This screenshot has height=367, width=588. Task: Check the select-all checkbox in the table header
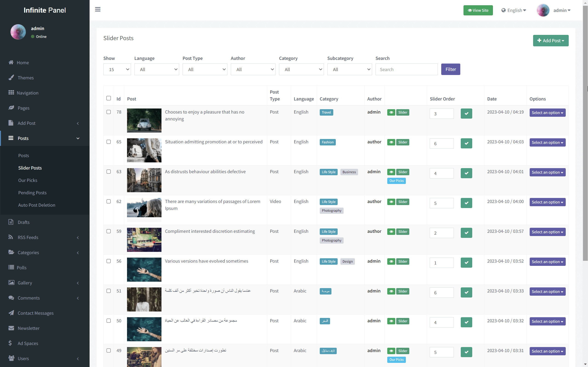point(109,98)
